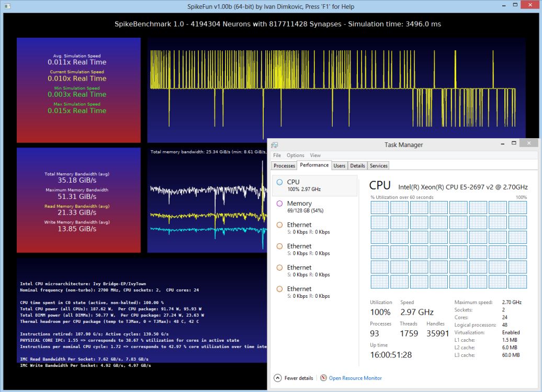The height and width of the screenshot is (392, 542).
Task: Click the Virtualization Enabled value
Action: (511, 332)
